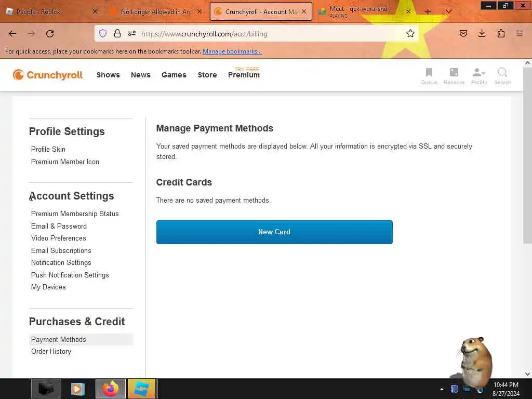Close the Crunchyroll Account tab
Viewport: 532px width, 399px height.
point(304,11)
